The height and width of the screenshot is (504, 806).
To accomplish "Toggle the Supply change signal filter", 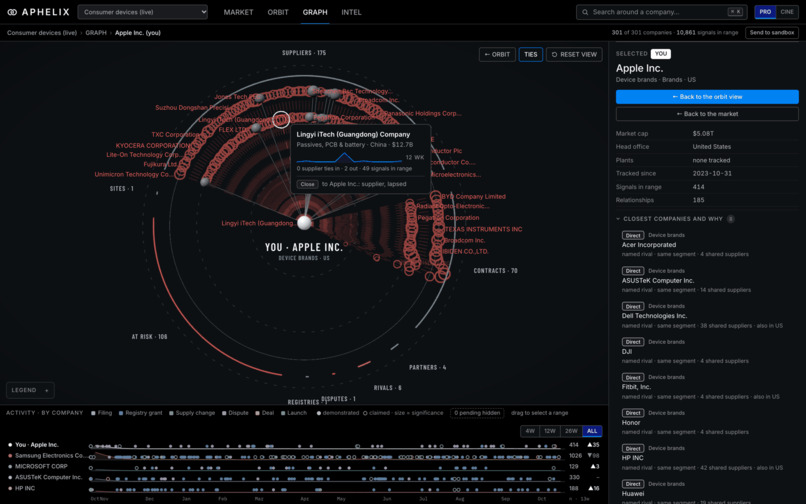I will (x=192, y=413).
